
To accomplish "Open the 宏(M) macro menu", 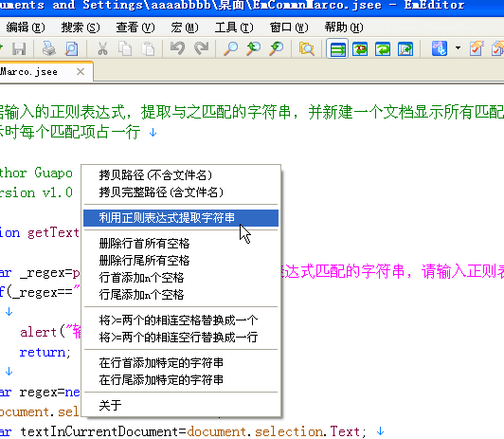I will pyautogui.click(x=185, y=27).
